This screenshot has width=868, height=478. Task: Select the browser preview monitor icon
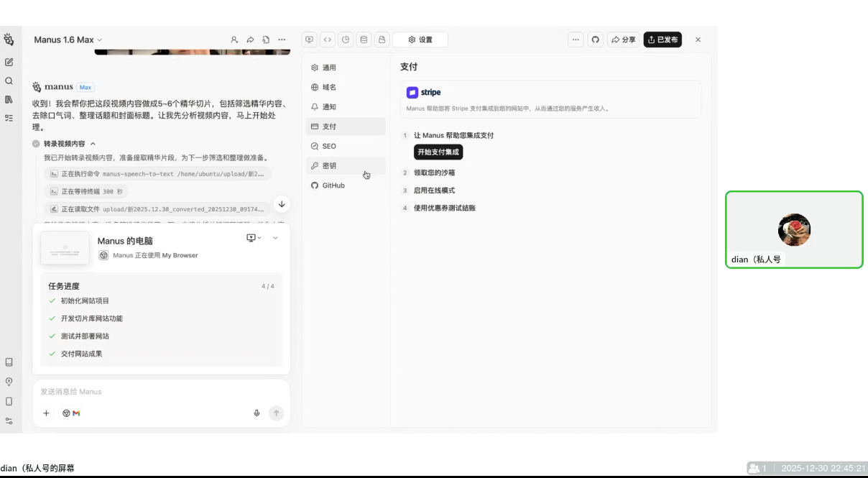[310, 40]
